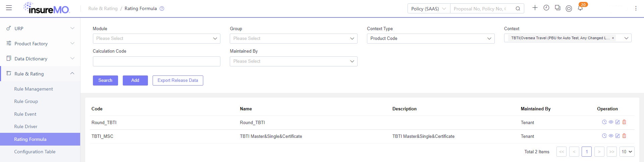Open the Module dropdown
Image resolution: width=644 pixels, height=162 pixels.
click(x=156, y=39)
